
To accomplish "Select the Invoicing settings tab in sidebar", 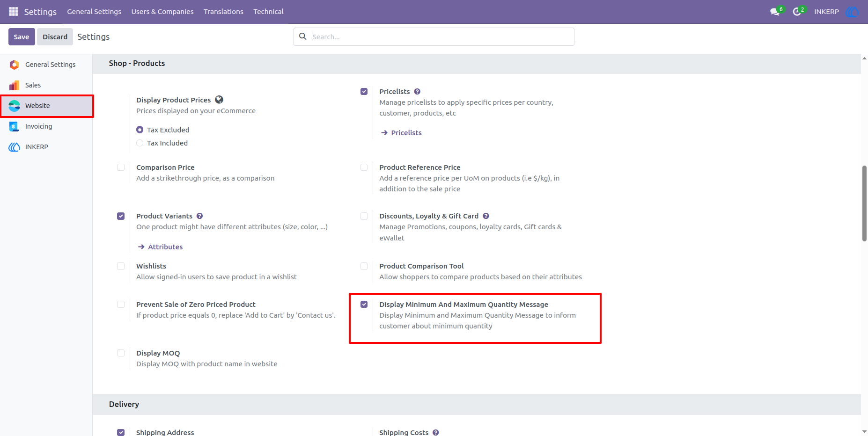I will point(46,126).
